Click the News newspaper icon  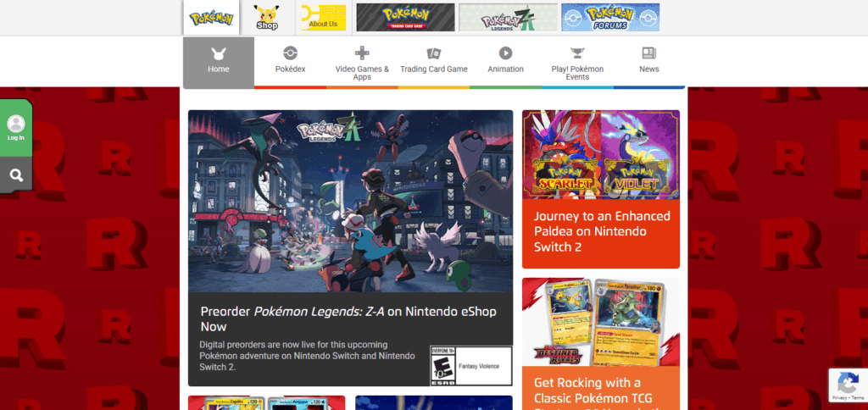(x=648, y=53)
